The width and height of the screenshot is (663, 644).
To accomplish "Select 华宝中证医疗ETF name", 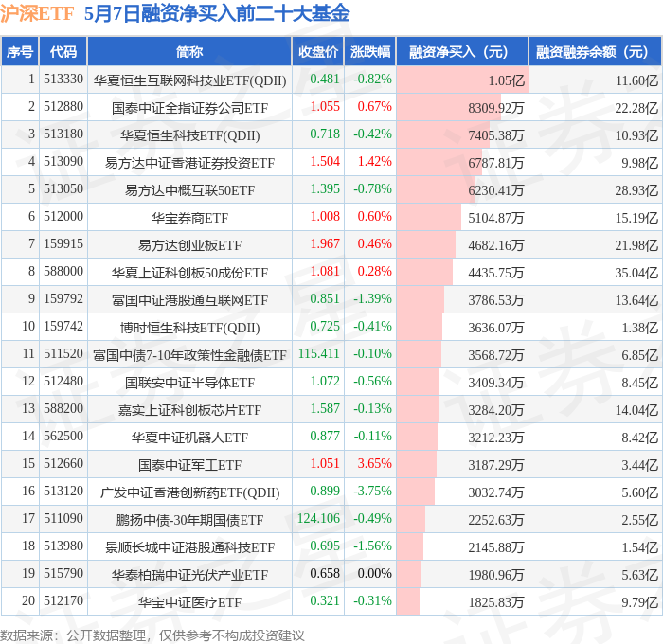I will [x=189, y=602].
